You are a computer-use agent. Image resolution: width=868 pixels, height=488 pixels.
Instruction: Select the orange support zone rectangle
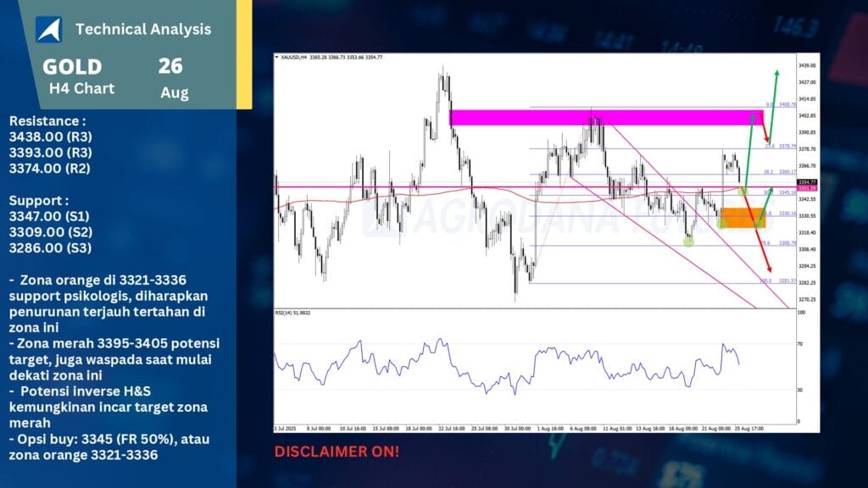[x=742, y=218]
